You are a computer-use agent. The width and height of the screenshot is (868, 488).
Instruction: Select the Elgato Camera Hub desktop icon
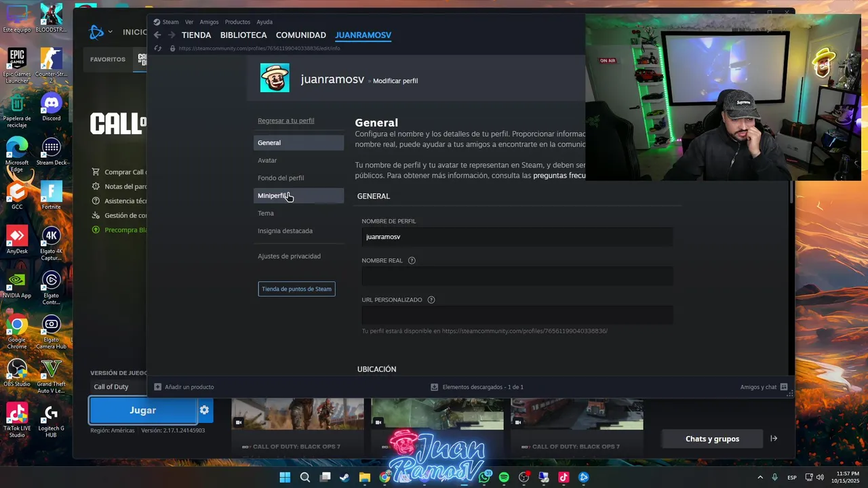[52, 333]
